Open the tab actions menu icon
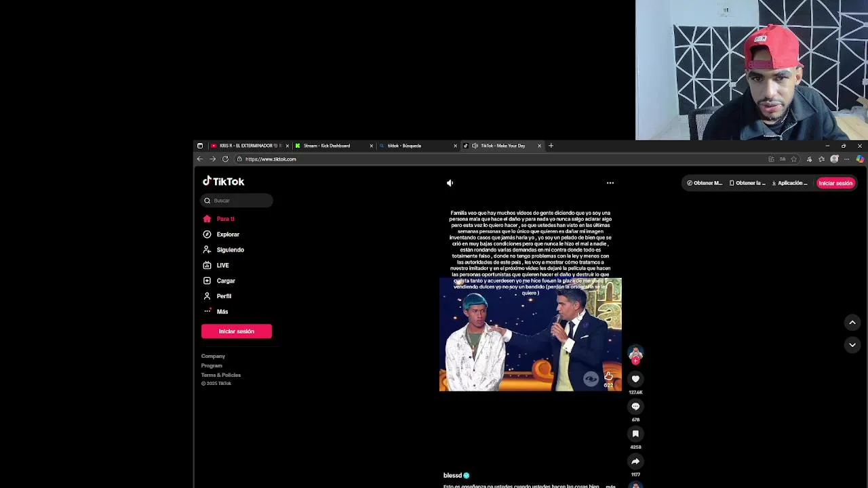Viewport: 868px width, 488px height. (x=199, y=146)
